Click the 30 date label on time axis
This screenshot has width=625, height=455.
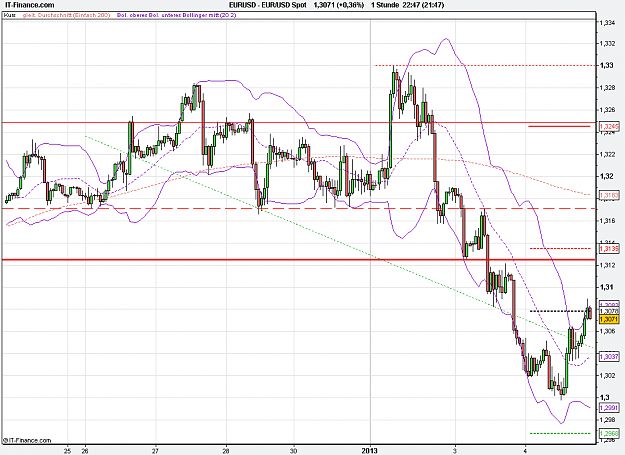[x=294, y=451]
